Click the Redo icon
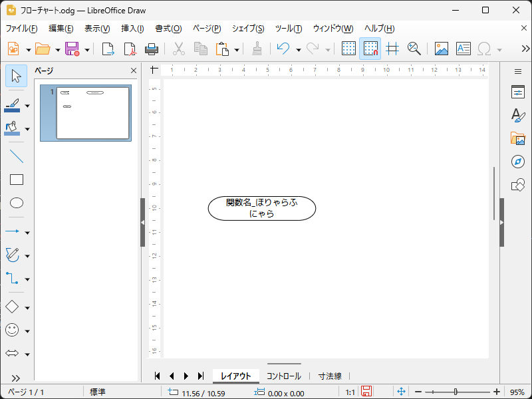This screenshot has height=399, width=532. pyautogui.click(x=313, y=49)
